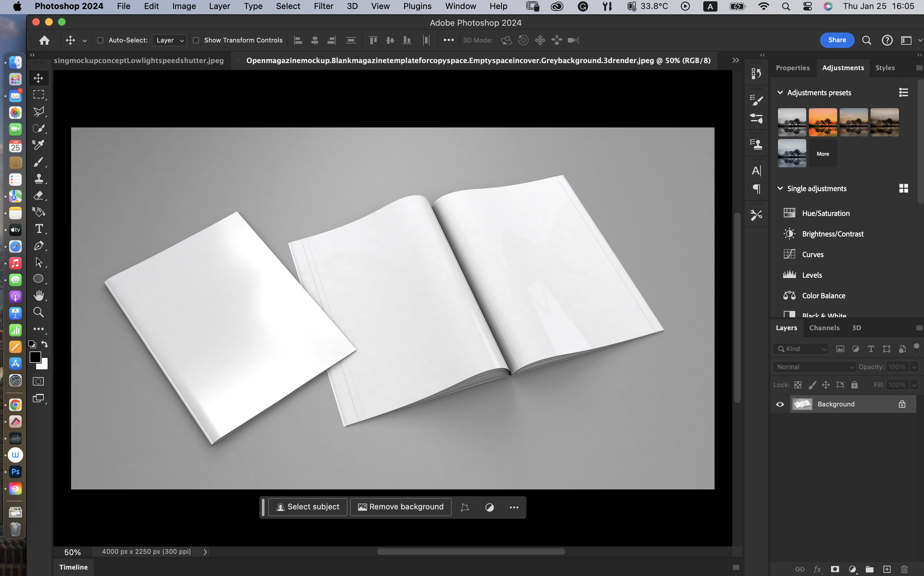The width and height of the screenshot is (924, 576).
Task: Click the trash icon to delete layer
Action: [904, 569]
